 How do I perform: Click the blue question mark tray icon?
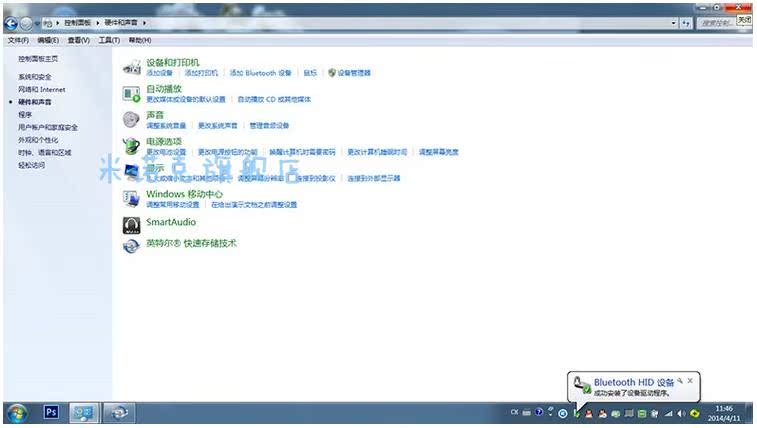(539, 412)
